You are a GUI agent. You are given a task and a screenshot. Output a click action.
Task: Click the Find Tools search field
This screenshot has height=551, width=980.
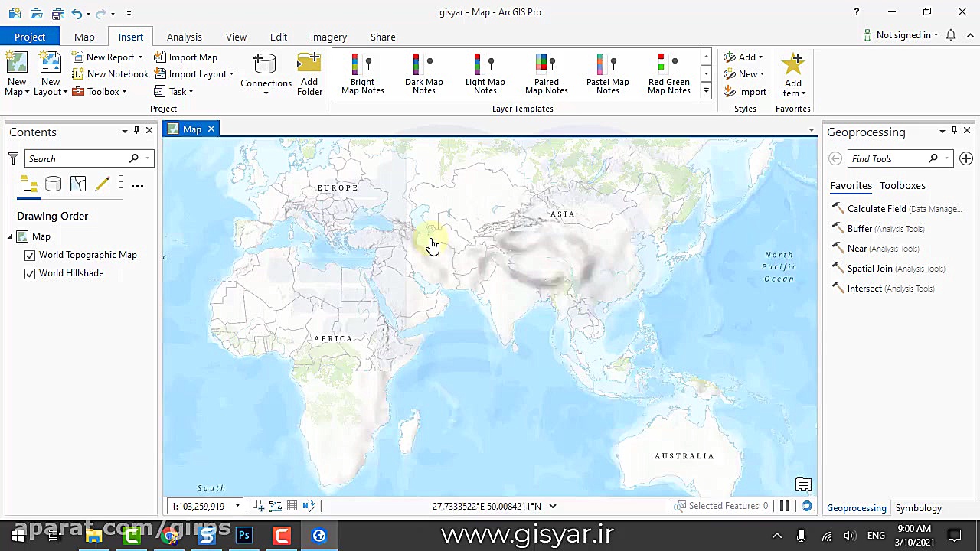(887, 158)
